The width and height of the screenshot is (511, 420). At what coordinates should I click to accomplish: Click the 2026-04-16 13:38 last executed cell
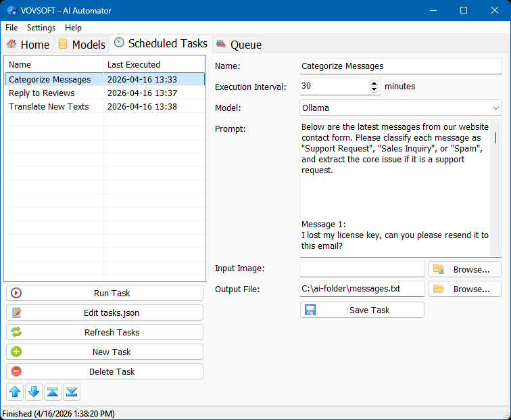(142, 106)
